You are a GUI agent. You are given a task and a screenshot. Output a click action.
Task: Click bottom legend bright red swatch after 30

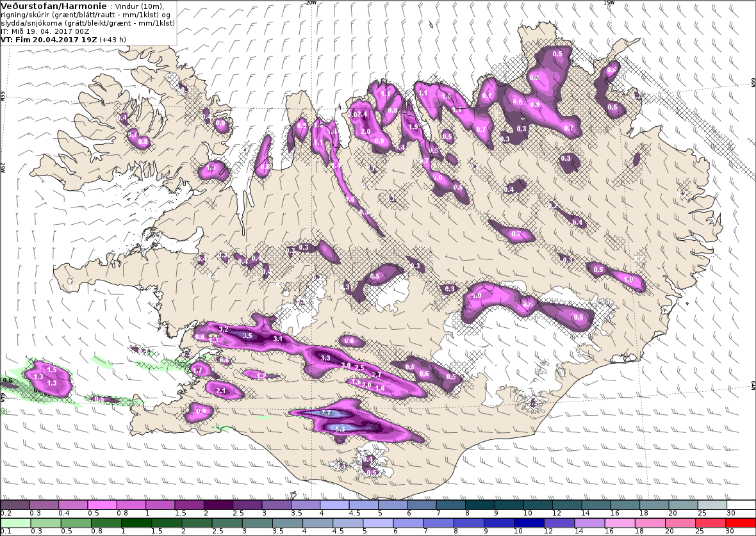(x=741, y=523)
